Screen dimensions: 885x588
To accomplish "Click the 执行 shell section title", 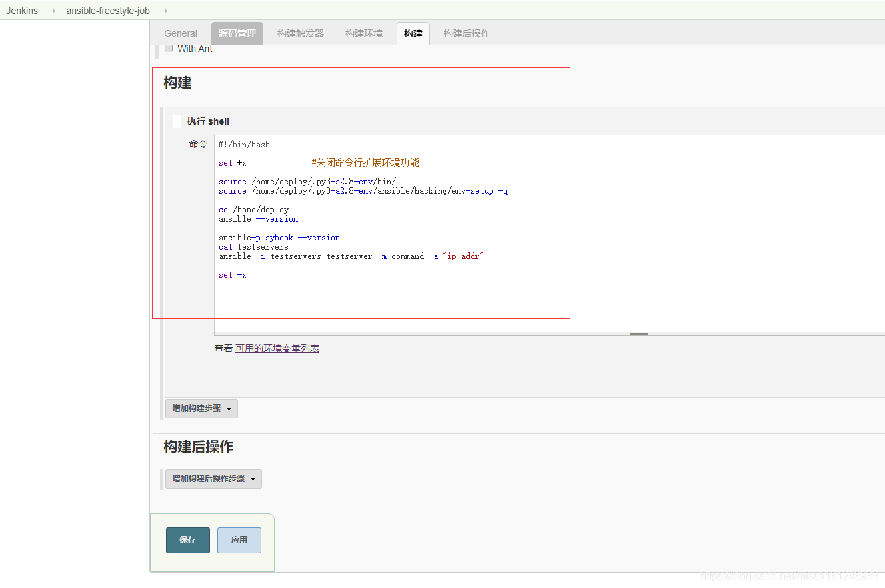I will click(208, 121).
